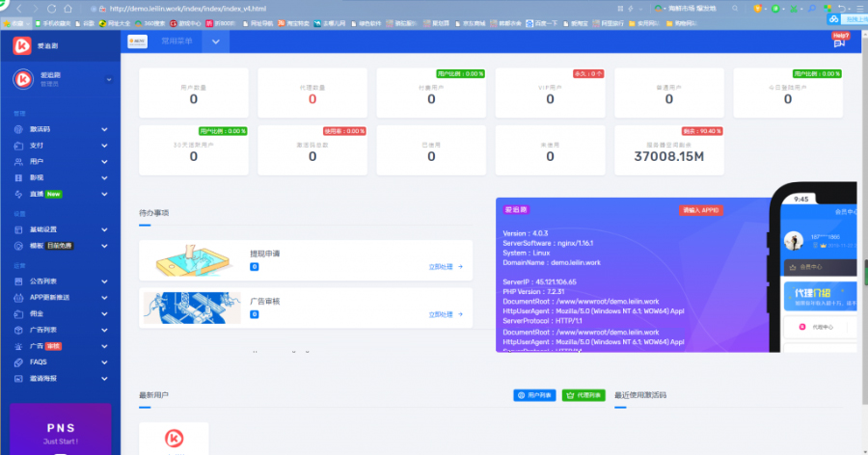Click the 模板 icon in sidebar
The height and width of the screenshot is (455, 868).
(18, 246)
